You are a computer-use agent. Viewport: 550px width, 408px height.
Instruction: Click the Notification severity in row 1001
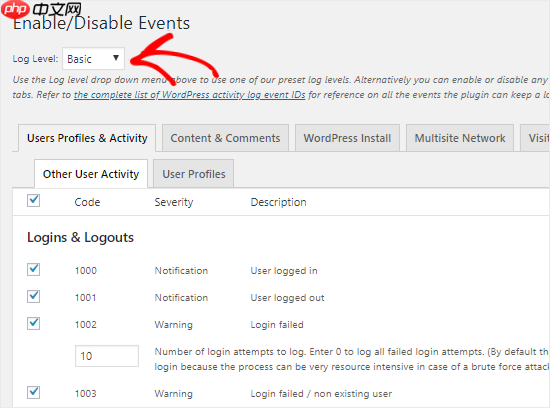tap(181, 297)
